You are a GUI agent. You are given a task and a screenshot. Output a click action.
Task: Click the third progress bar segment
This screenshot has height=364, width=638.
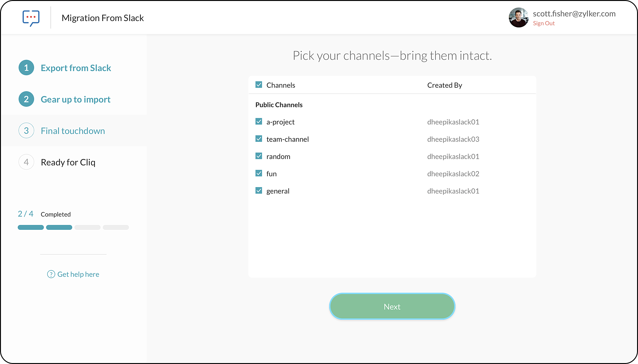pos(87,227)
